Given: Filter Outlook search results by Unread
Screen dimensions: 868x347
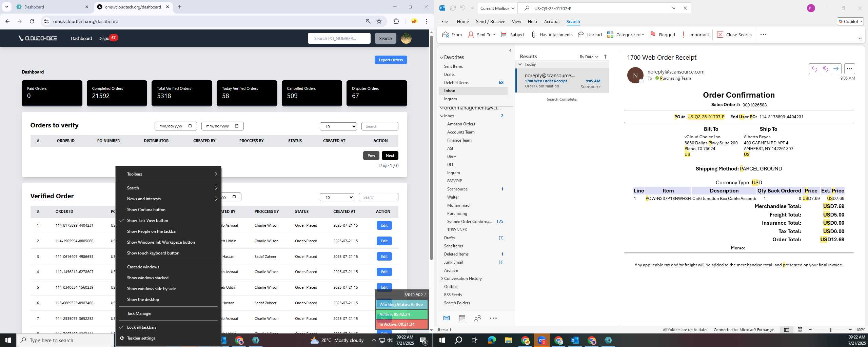Looking at the screenshot, I should [590, 35].
